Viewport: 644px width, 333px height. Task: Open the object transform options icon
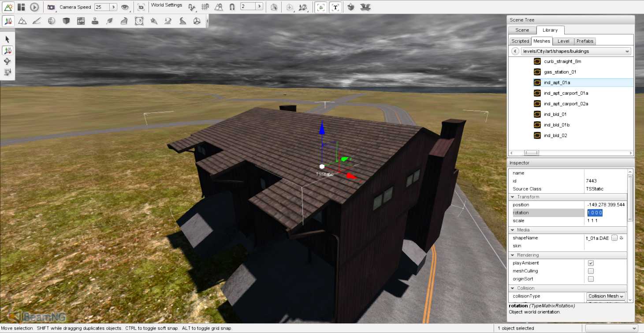click(x=303, y=7)
